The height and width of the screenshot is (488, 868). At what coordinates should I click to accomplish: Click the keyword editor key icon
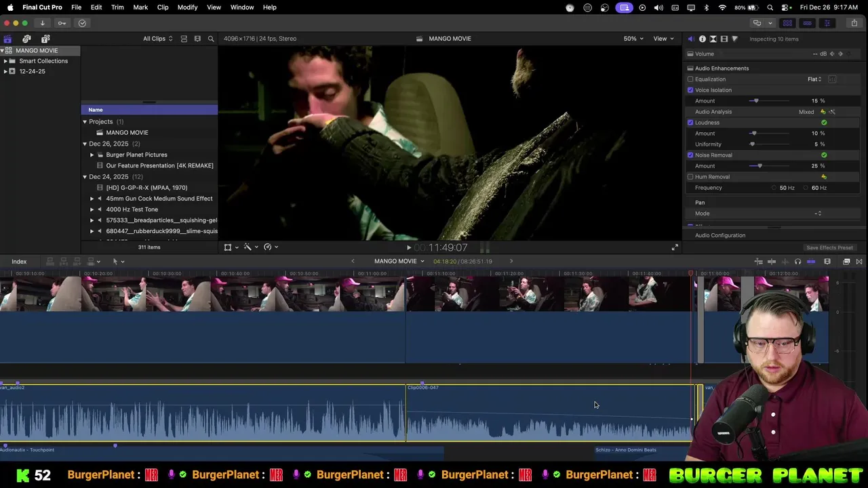62,23
